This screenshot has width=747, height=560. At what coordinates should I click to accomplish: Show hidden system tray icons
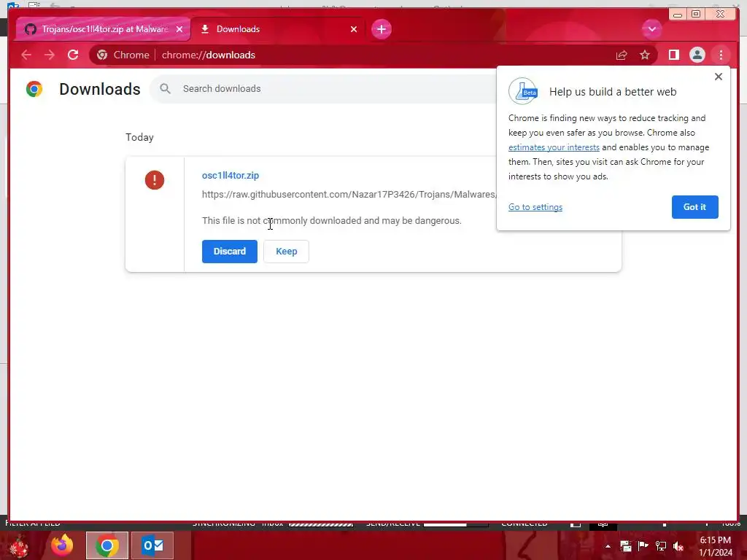(x=608, y=546)
